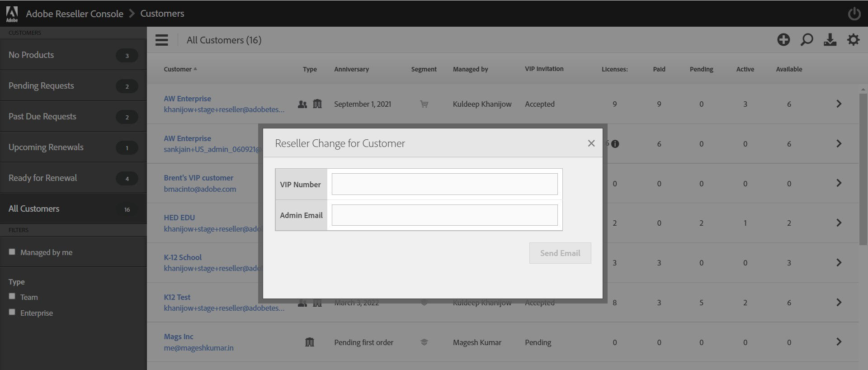Image resolution: width=868 pixels, height=370 pixels.
Task: Expand Mags Inc row chevron
Action: [x=839, y=342]
